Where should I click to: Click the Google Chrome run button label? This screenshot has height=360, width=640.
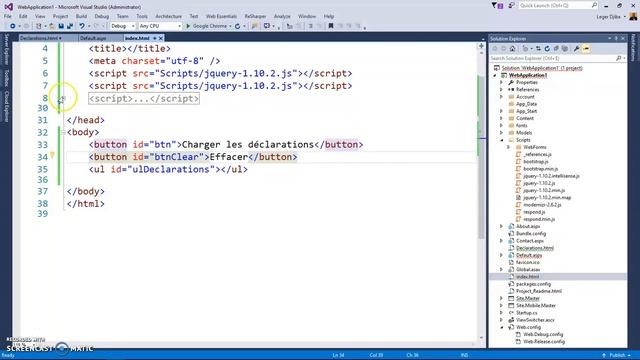[x=210, y=26]
